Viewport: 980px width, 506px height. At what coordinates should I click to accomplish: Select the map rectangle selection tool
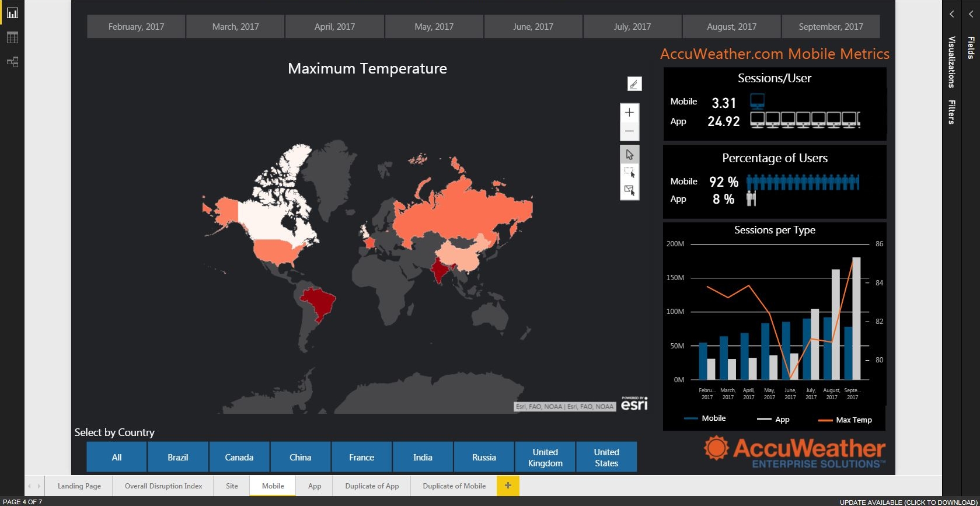(629, 173)
